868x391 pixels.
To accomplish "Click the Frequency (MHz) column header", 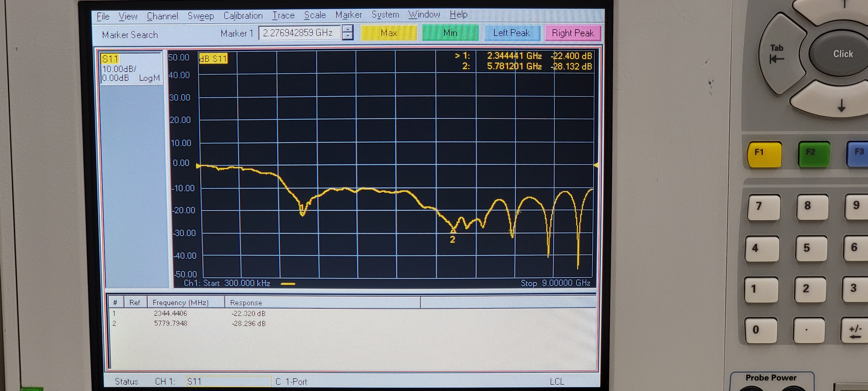I will (181, 303).
